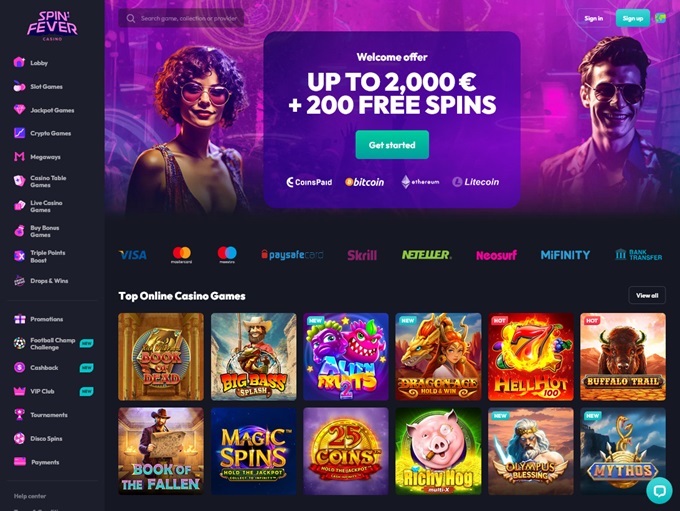Click the Megaways M icon

coord(20,157)
